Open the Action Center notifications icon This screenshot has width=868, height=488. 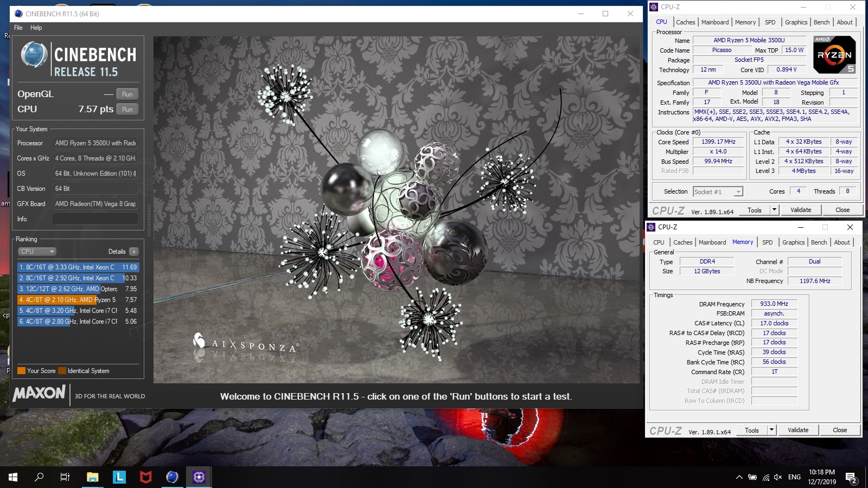click(x=851, y=478)
